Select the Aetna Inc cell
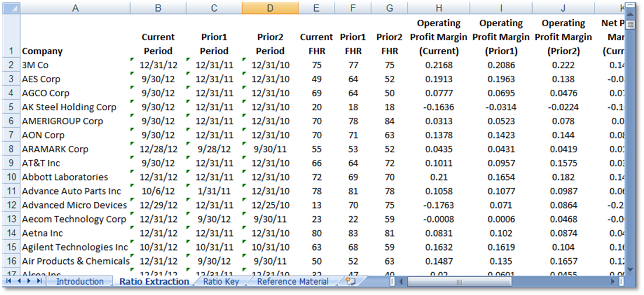 [75, 233]
